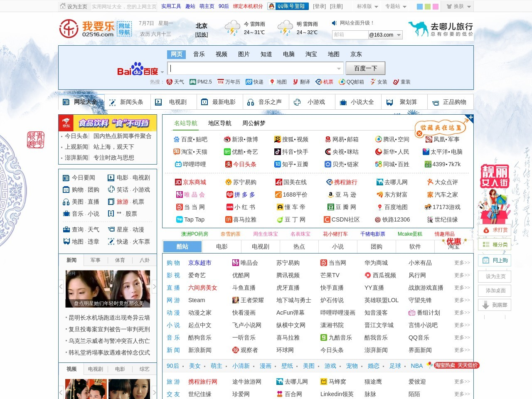Image resolution: width=532 pixels, height=399 pixels.
Task: Open the 标准版 version dropdown
Action: 367,6
